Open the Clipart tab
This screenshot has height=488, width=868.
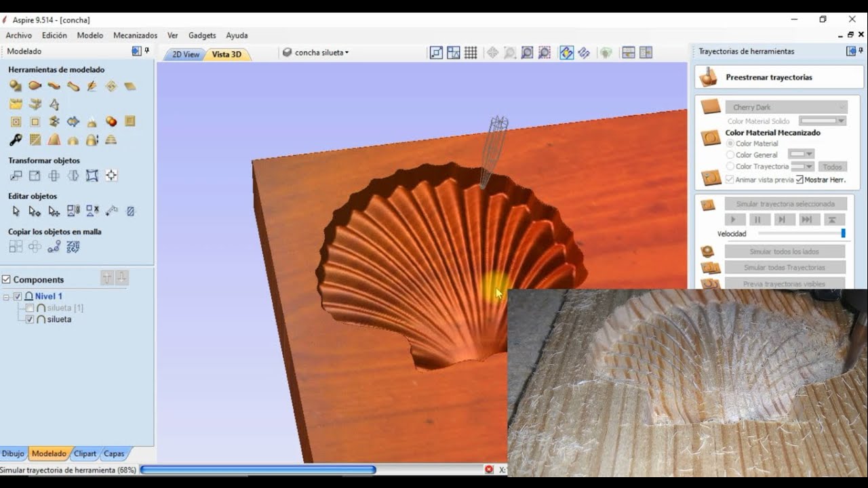pos(85,453)
